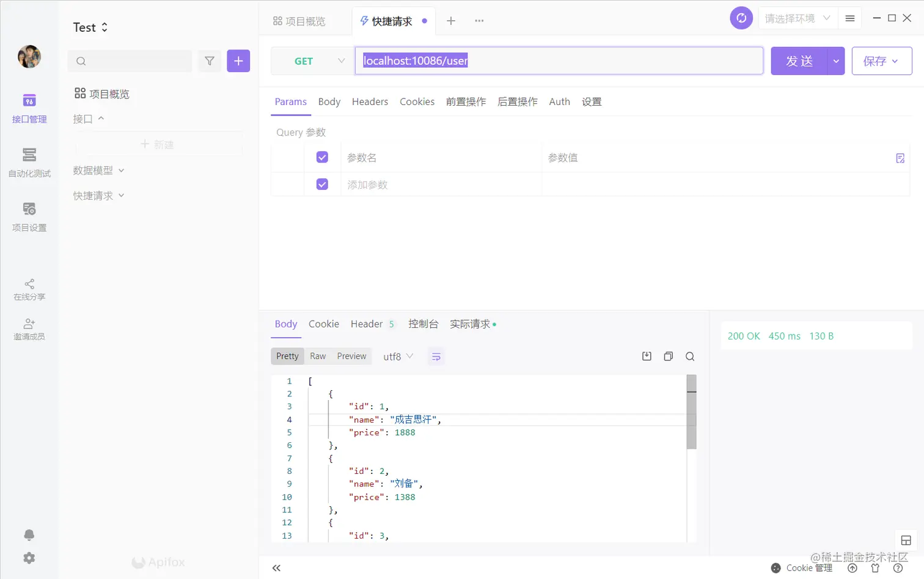Click the bulk edit icon in params table
924x579 pixels.
900,158
